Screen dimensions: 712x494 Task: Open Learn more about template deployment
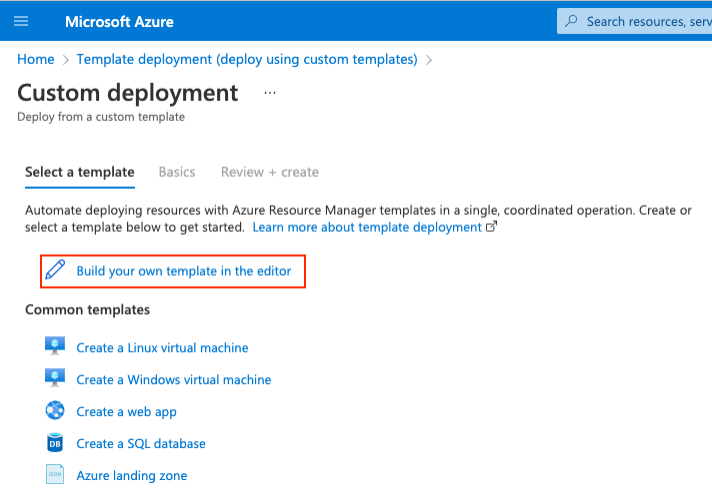367,227
